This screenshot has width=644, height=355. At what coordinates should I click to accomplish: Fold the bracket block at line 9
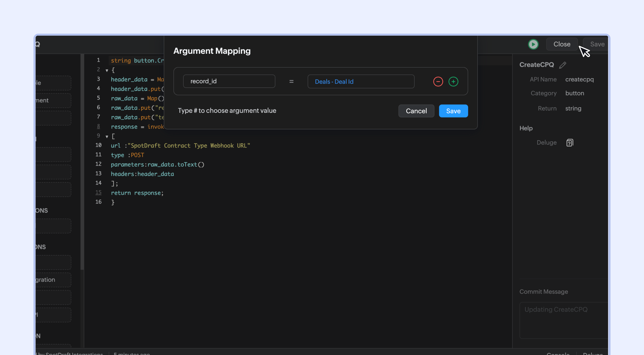(x=107, y=136)
